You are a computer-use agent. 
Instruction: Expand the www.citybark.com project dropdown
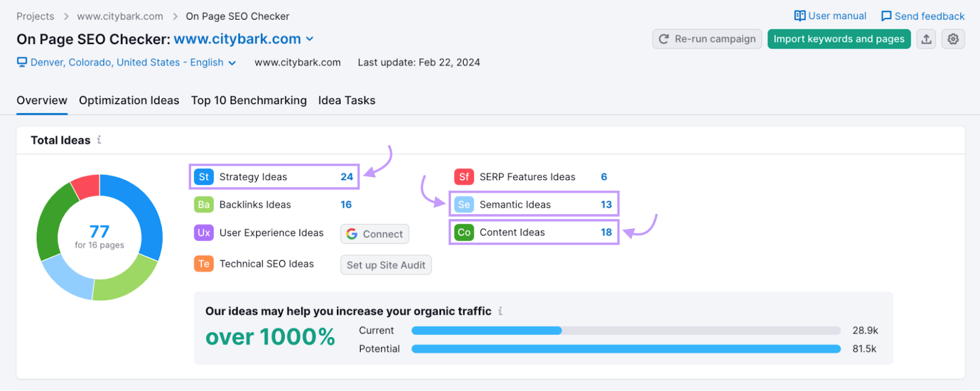click(309, 39)
